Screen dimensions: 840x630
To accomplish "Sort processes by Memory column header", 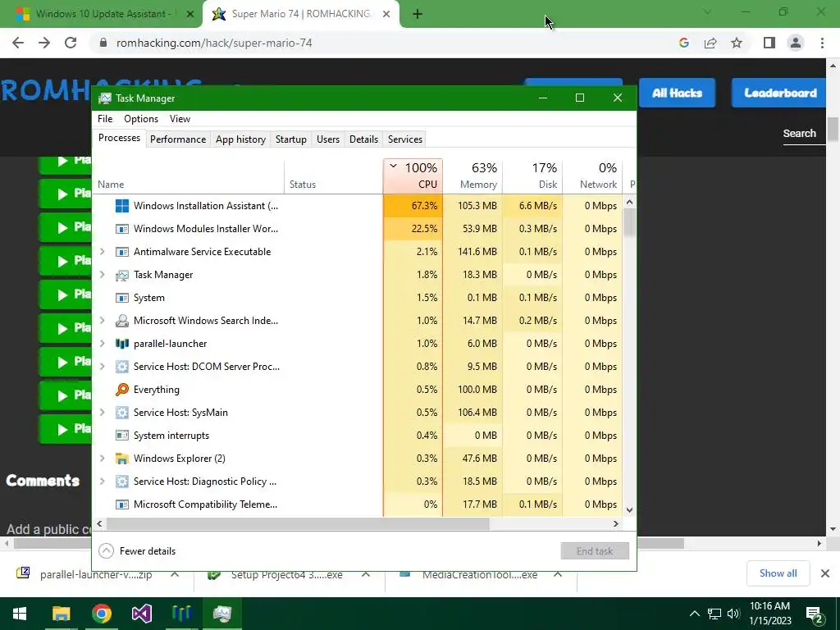I will (472, 176).
